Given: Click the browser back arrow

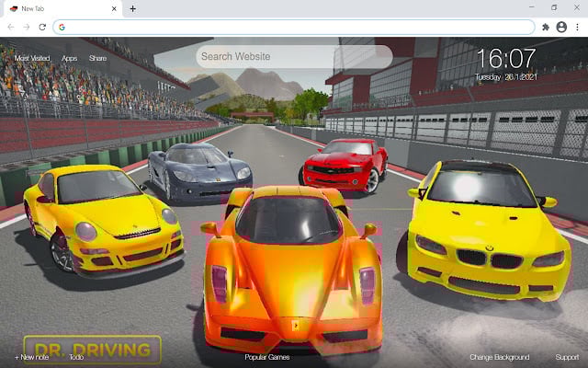Looking at the screenshot, I should click(x=11, y=27).
